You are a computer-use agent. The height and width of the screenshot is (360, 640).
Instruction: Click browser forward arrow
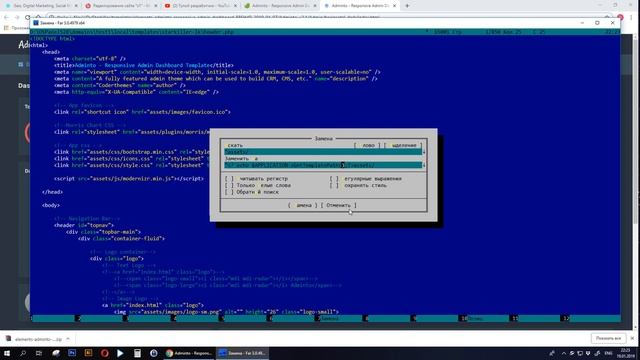pyautogui.click(x=17, y=17)
